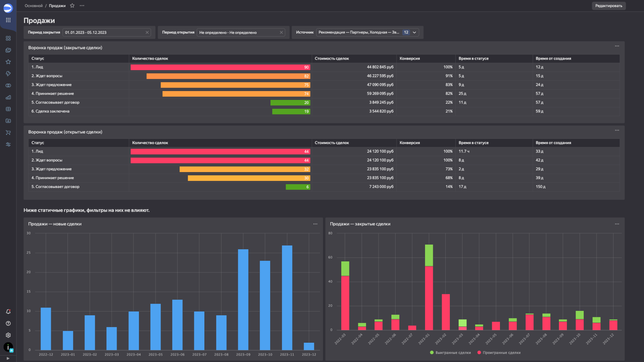Click the Период открытия date input
The height and width of the screenshot is (362, 644).
coord(237,33)
